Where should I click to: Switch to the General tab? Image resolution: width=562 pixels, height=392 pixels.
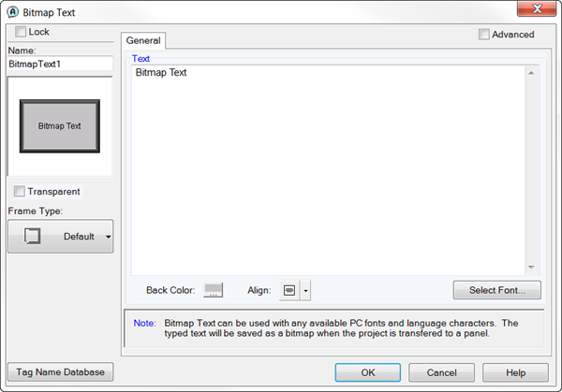tap(143, 40)
